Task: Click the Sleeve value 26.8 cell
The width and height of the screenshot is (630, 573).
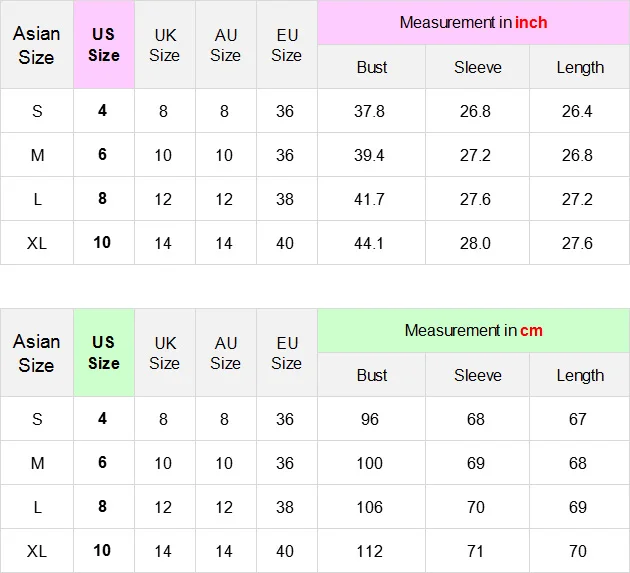Action: [x=477, y=111]
